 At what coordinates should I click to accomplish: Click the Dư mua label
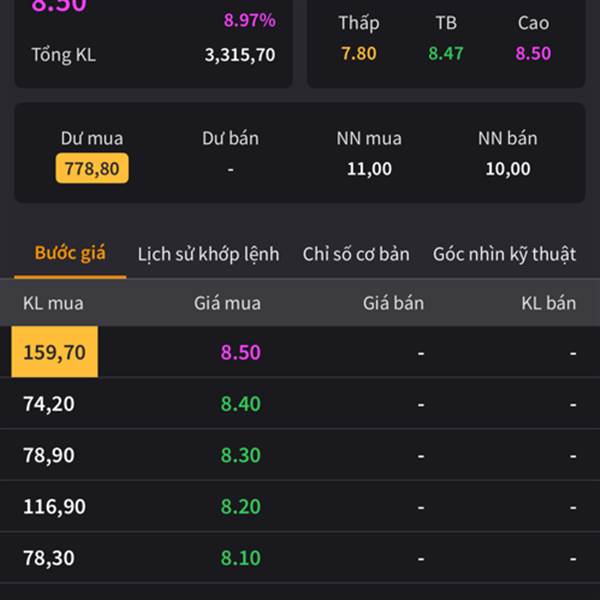click(92, 138)
